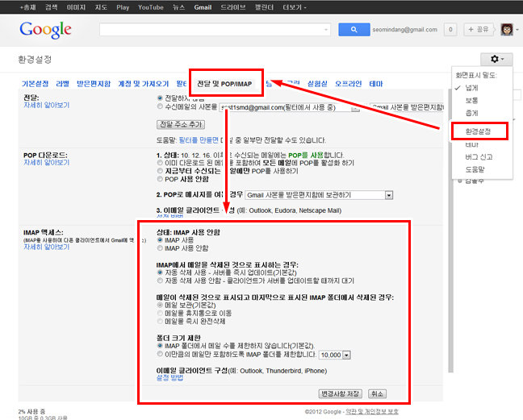Open the 약관 및 개인정보 보호 footer link
This screenshot has height=420, width=523.
point(372,412)
